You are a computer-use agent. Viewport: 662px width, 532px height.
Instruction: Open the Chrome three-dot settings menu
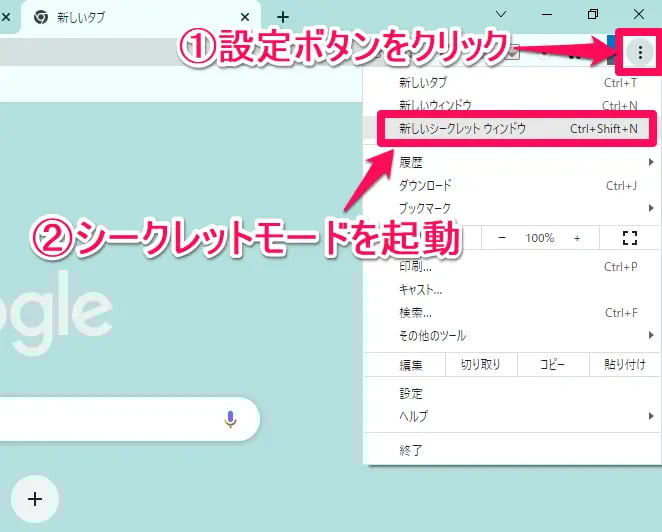coord(640,52)
